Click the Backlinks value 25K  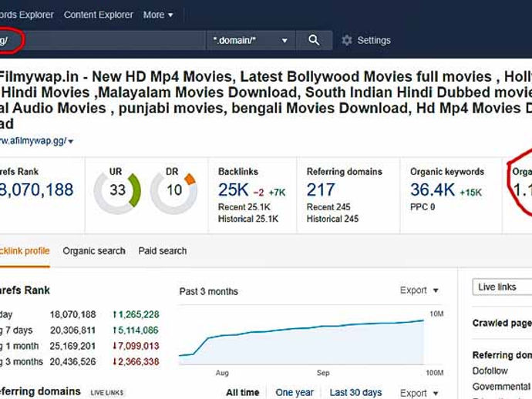tap(234, 189)
